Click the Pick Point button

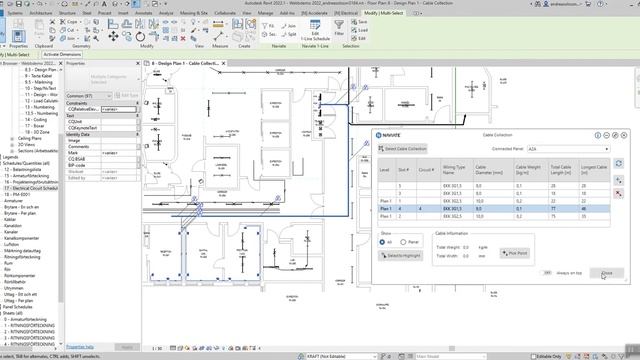click(x=514, y=253)
